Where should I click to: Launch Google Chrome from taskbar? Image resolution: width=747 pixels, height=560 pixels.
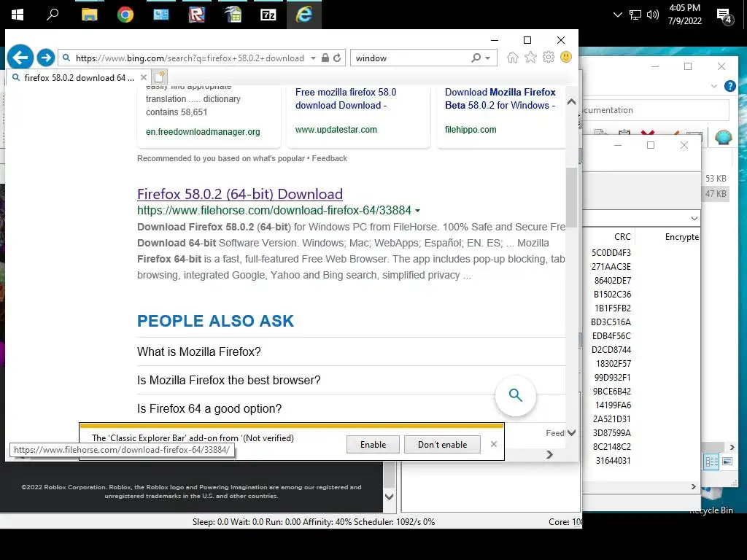pos(125,15)
